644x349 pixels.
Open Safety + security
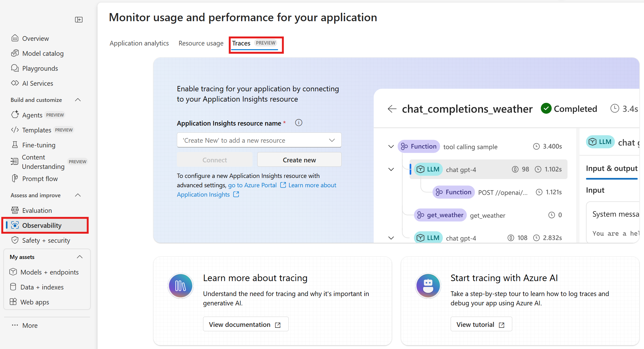click(x=40, y=240)
